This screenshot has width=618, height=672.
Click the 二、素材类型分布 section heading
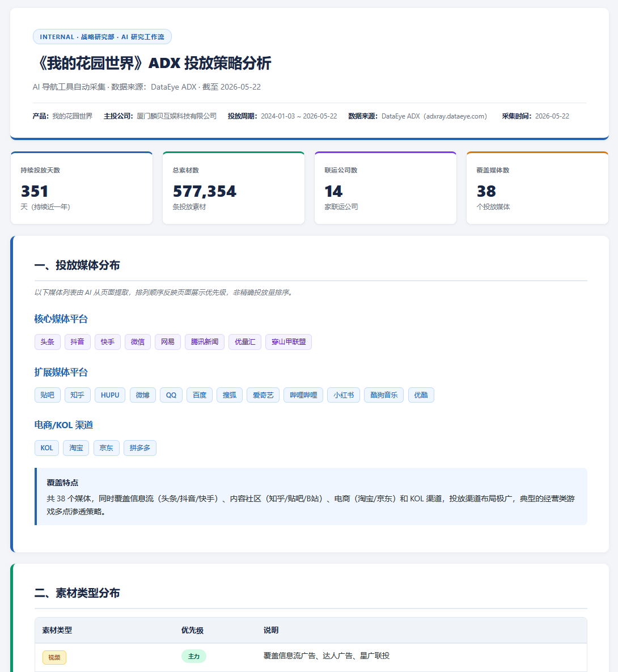click(x=77, y=593)
